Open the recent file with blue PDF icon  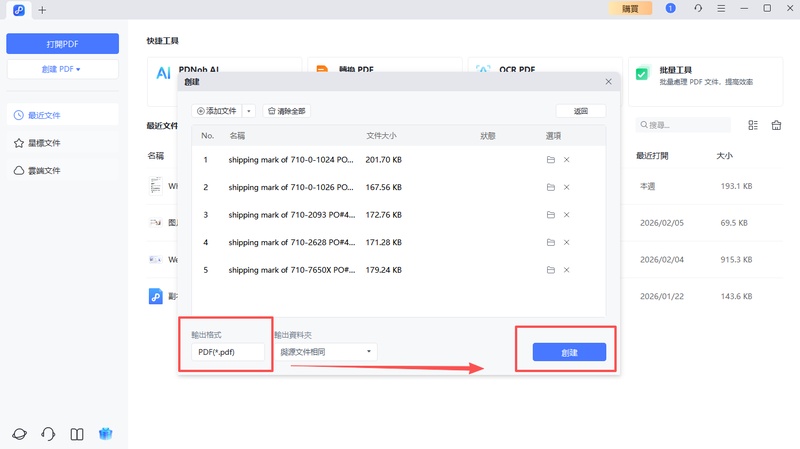pyautogui.click(x=156, y=296)
